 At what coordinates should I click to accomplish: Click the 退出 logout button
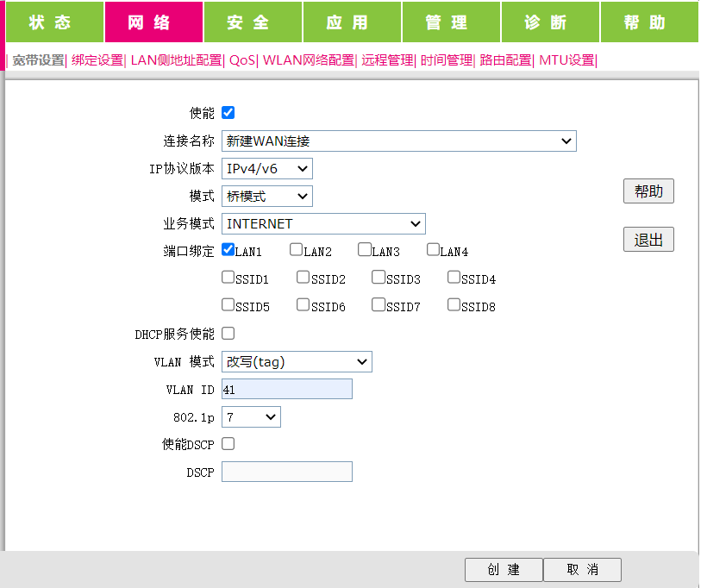pos(649,240)
